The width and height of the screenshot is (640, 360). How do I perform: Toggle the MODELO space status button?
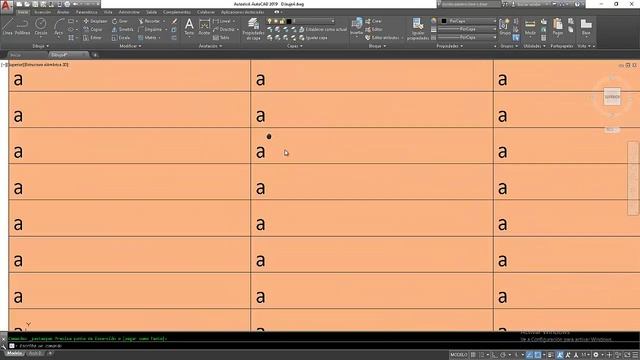coord(458,355)
